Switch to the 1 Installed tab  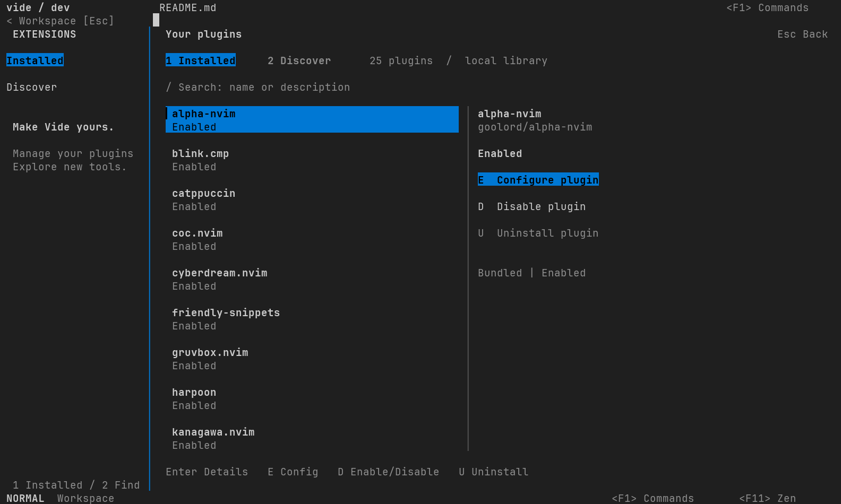pos(201,60)
